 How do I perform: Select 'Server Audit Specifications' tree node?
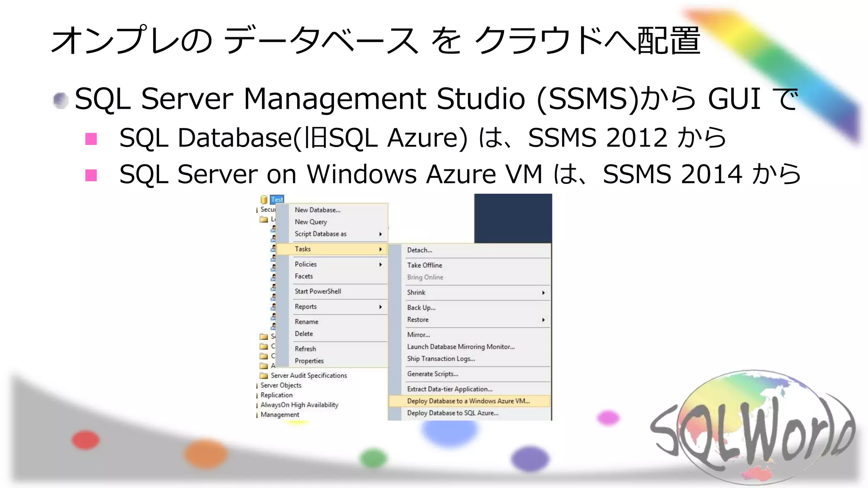(309, 376)
